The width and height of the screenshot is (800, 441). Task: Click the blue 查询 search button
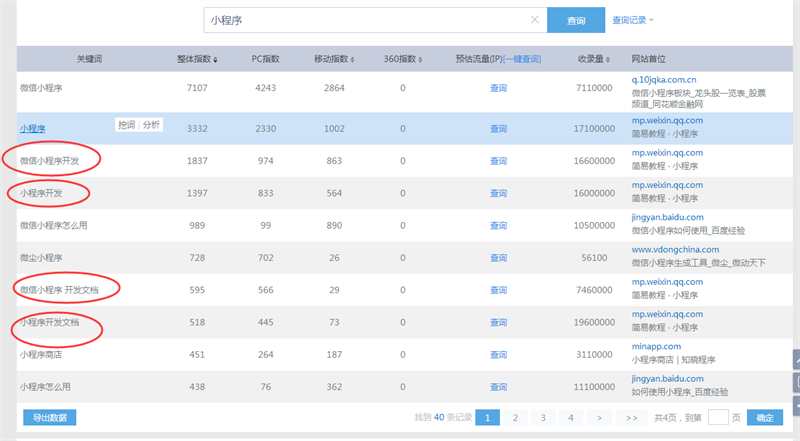pos(576,20)
